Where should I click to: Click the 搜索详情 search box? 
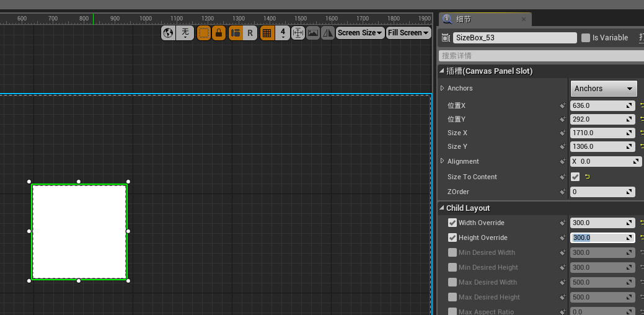click(541, 56)
